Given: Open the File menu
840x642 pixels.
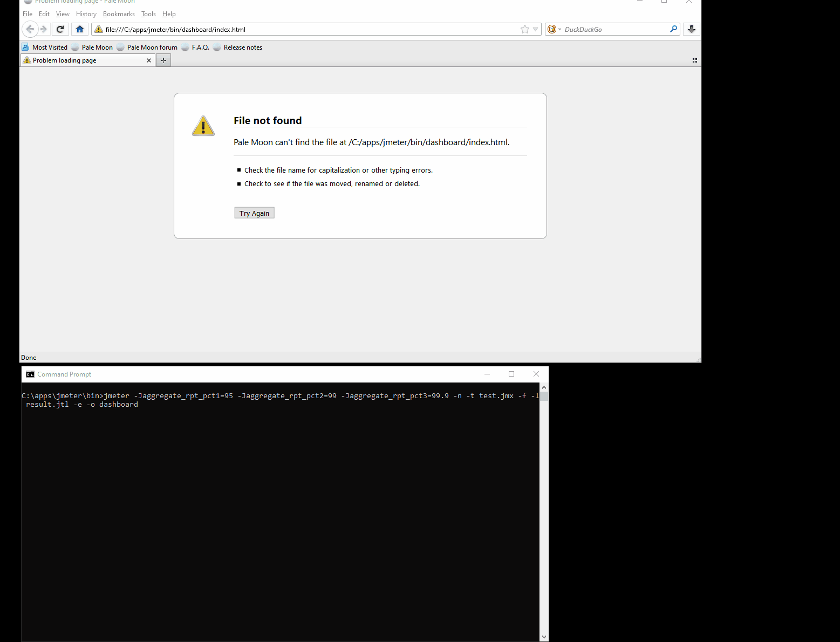Looking at the screenshot, I should pyautogui.click(x=28, y=14).
